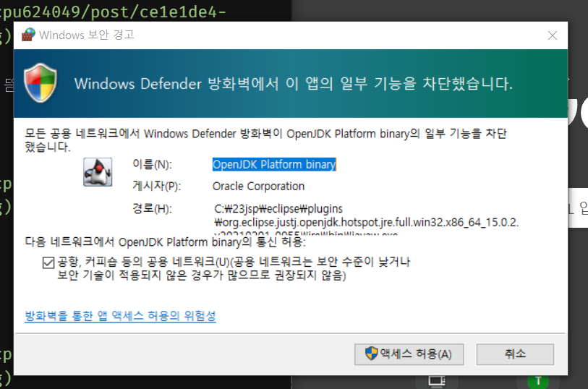
Task: Click the 이름(N): label
Action: (x=153, y=165)
